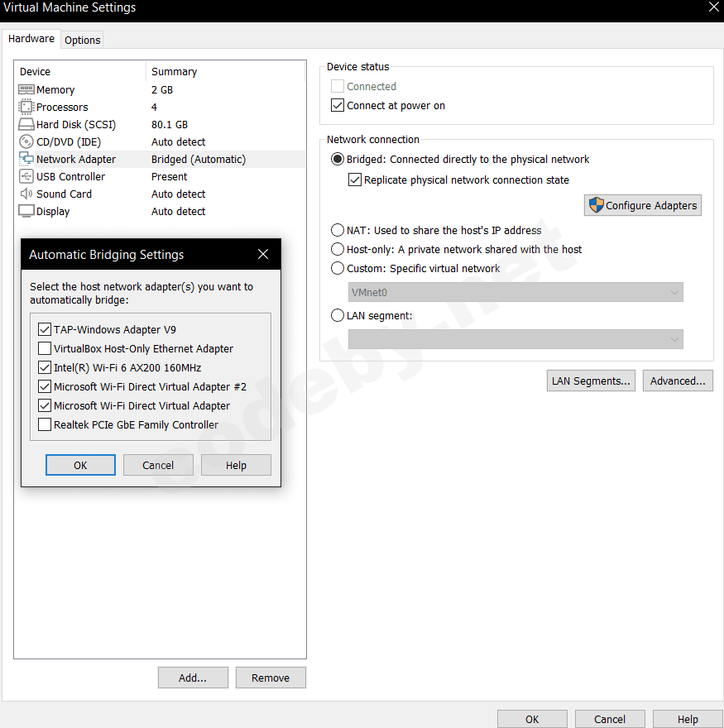
Task: Open the LAN segment dropdown
Action: [x=515, y=339]
